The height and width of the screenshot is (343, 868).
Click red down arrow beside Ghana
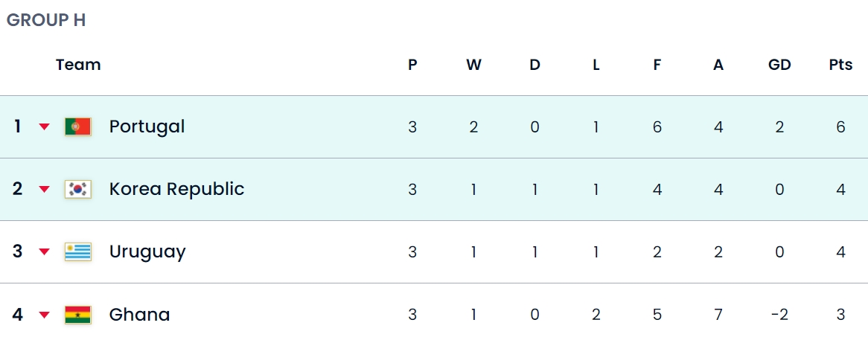[x=44, y=315]
